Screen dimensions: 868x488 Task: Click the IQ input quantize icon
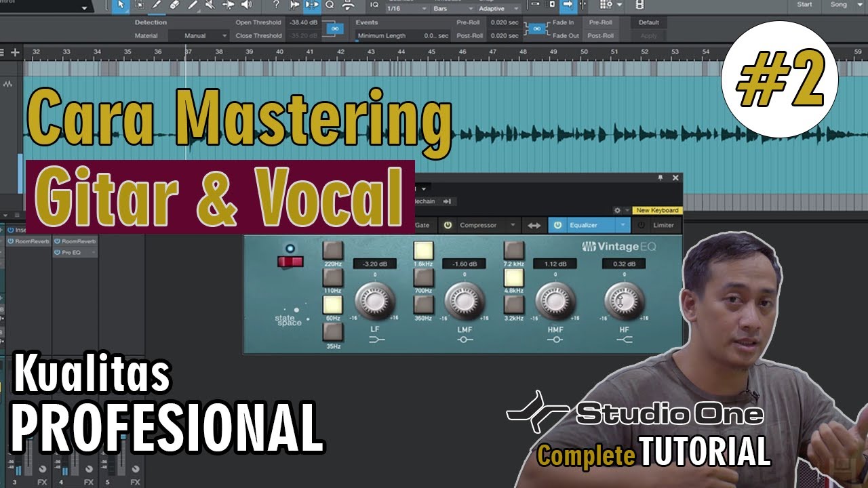coord(374,5)
